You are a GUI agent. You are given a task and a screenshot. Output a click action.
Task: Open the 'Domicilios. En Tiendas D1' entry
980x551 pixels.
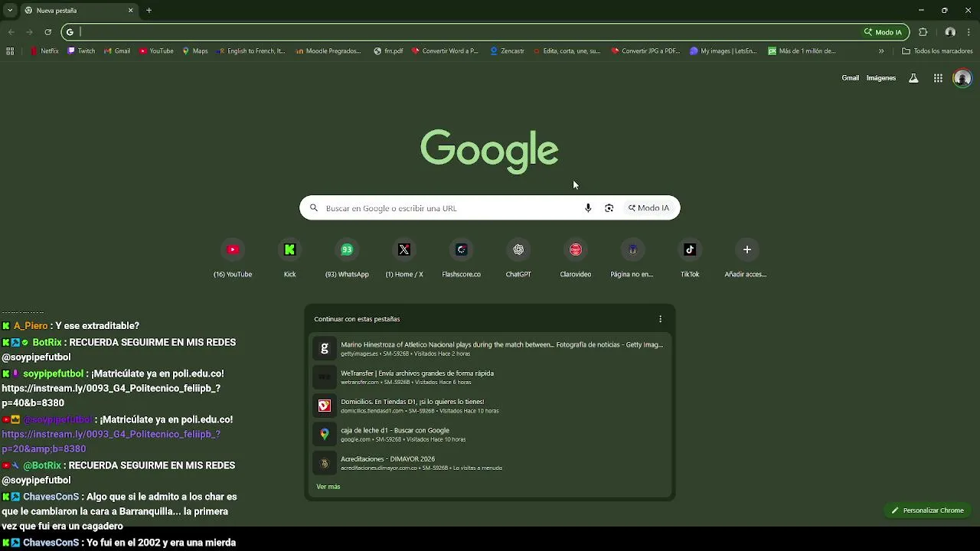click(x=490, y=406)
